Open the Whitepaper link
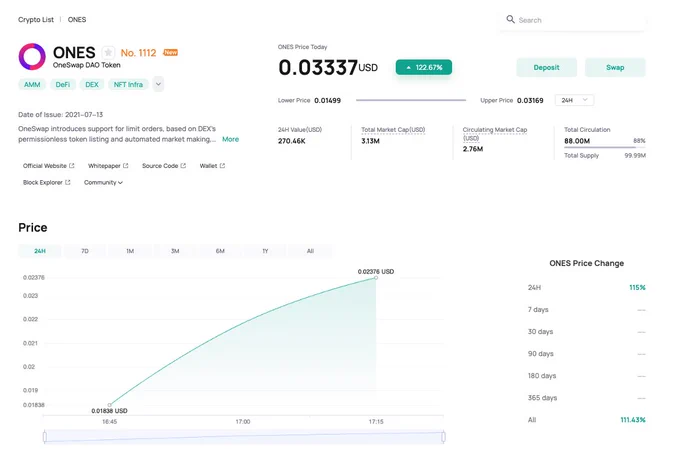 point(104,166)
